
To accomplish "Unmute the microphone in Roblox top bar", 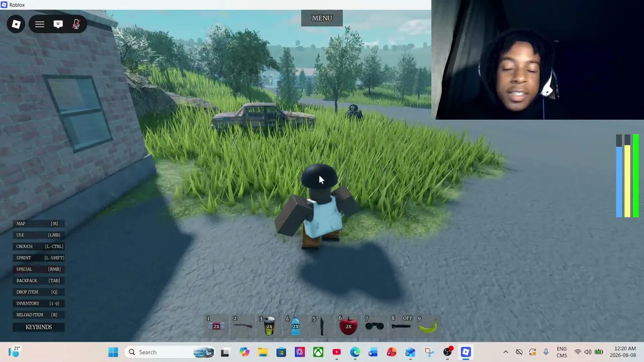I will (x=76, y=24).
